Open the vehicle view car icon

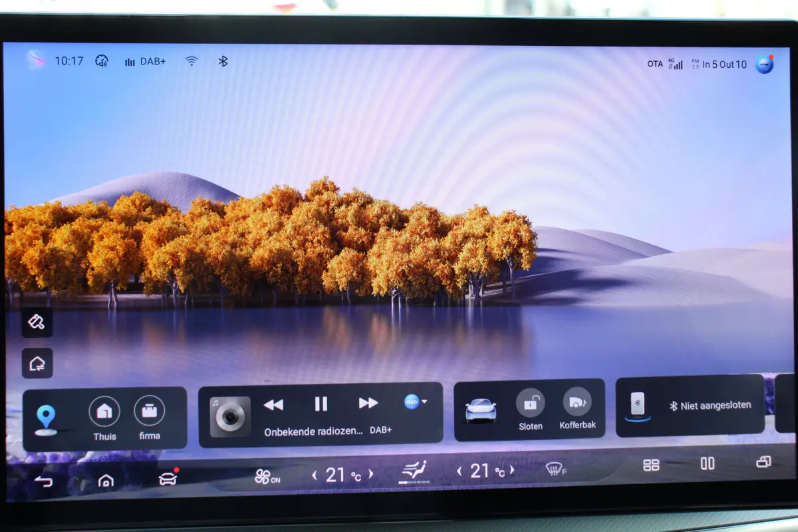tap(481, 410)
